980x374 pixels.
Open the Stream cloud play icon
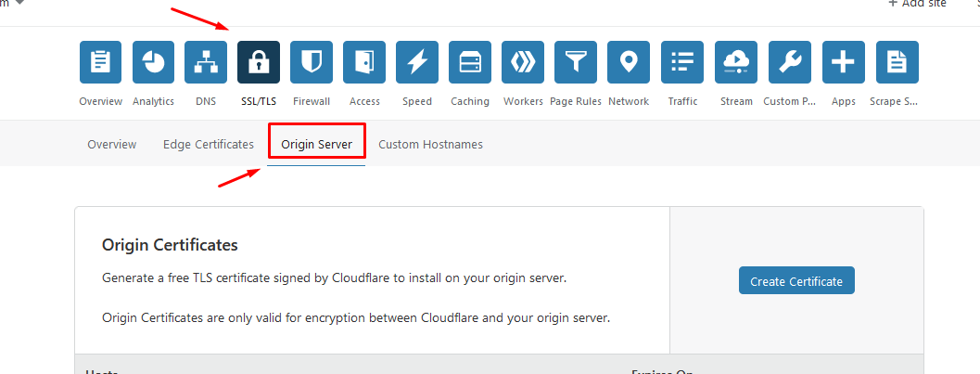pos(736,62)
